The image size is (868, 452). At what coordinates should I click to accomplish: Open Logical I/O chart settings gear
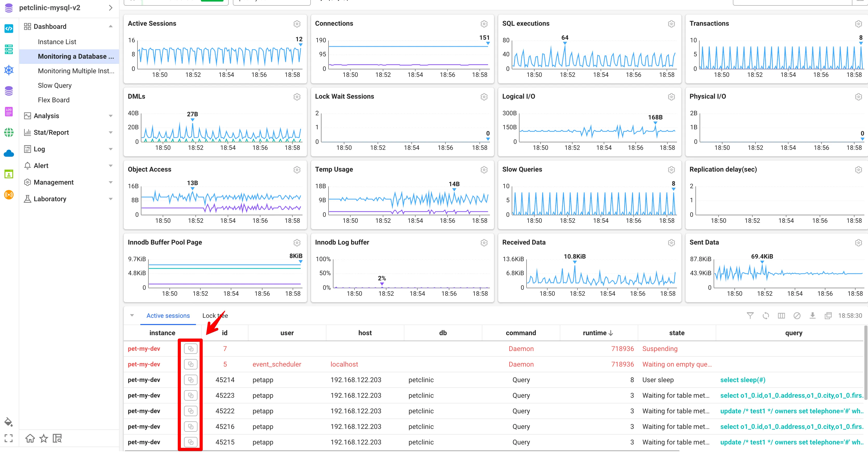[671, 97]
